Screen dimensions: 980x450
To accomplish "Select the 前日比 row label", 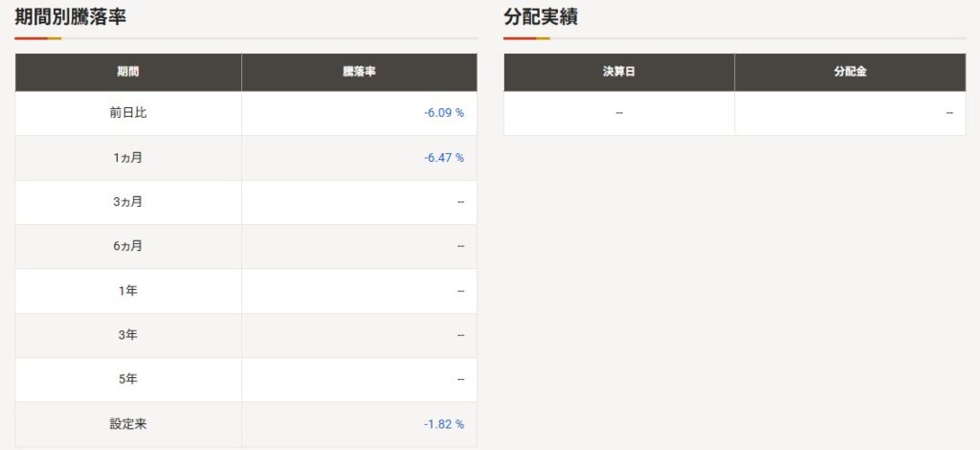I will (x=128, y=113).
